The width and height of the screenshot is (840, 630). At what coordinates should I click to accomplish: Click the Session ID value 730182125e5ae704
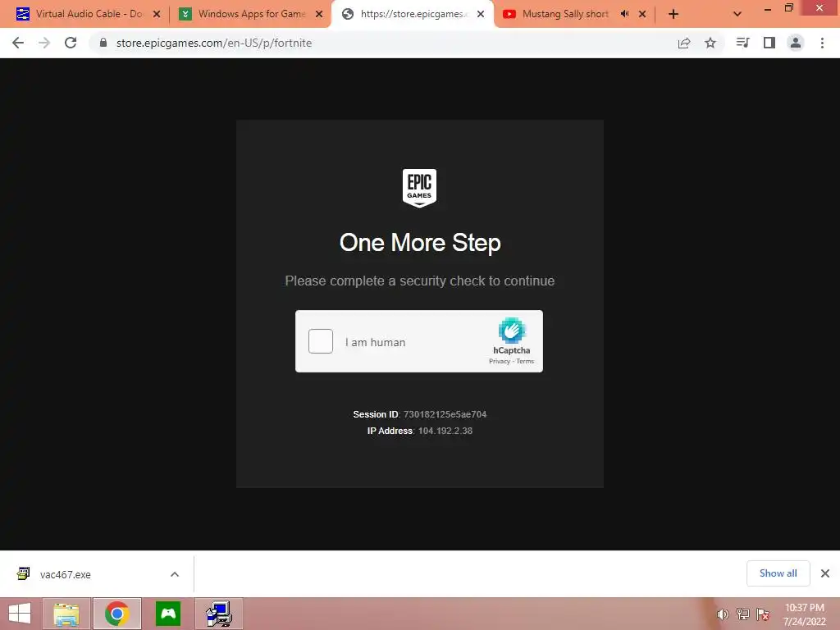pyautogui.click(x=445, y=414)
